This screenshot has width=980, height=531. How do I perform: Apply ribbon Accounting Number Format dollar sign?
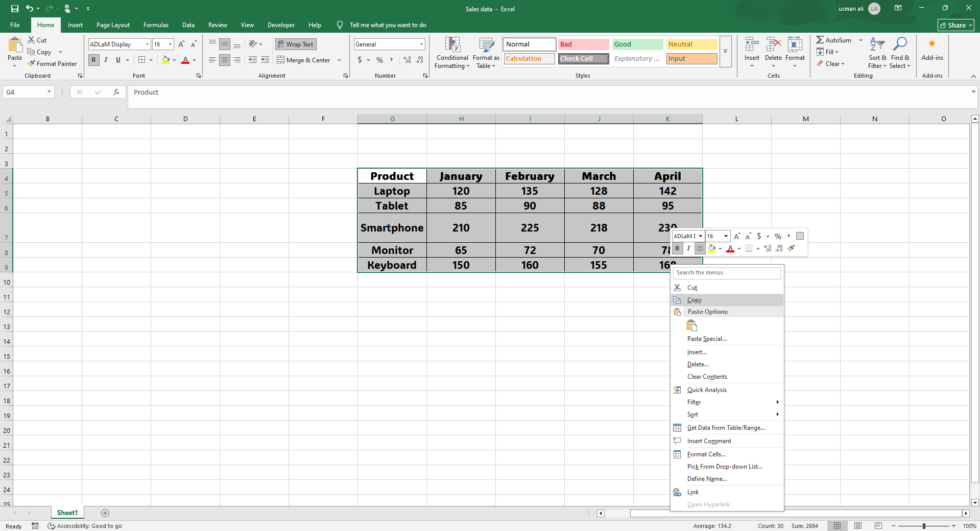coord(360,60)
